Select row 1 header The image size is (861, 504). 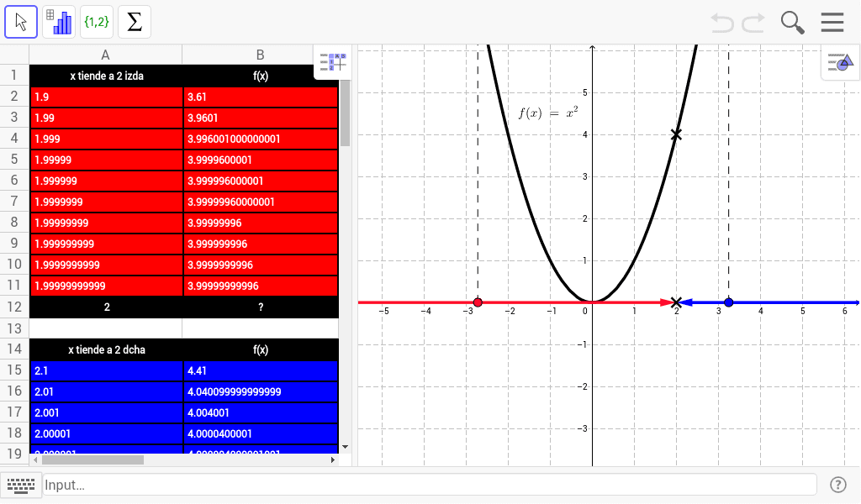point(14,75)
